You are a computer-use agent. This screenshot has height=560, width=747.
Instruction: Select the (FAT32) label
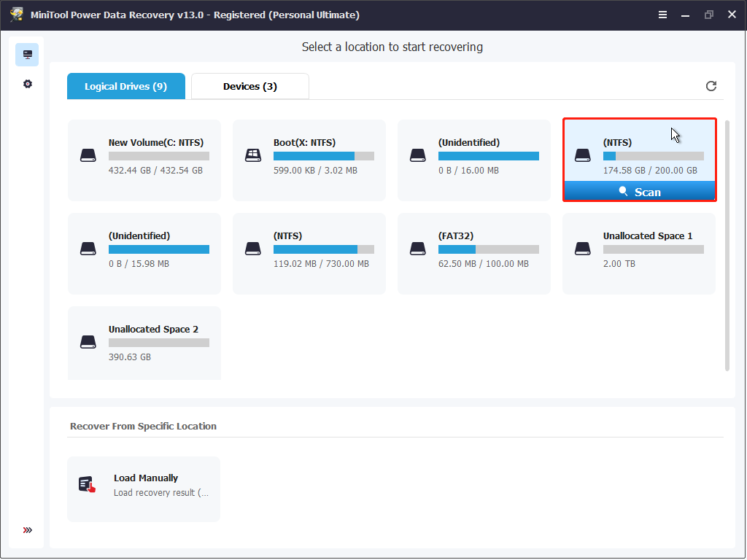point(456,236)
